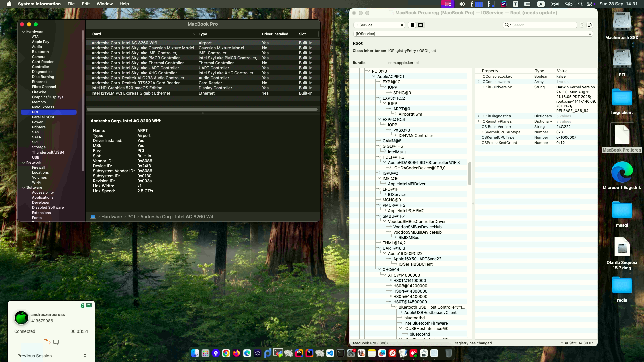This screenshot has height=362, width=644.
Task: Open Trash in the Dock
Action: click(x=449, y=353)
